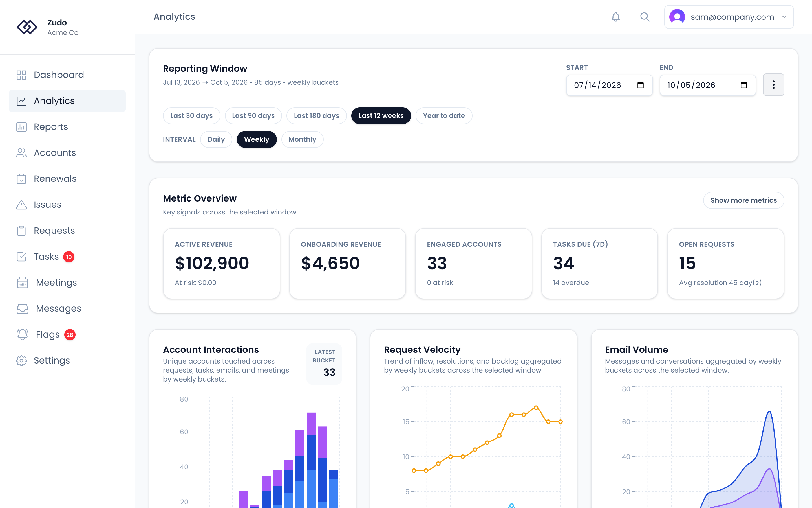Click the peak point on Request Velocity line

tap(536, 408)
